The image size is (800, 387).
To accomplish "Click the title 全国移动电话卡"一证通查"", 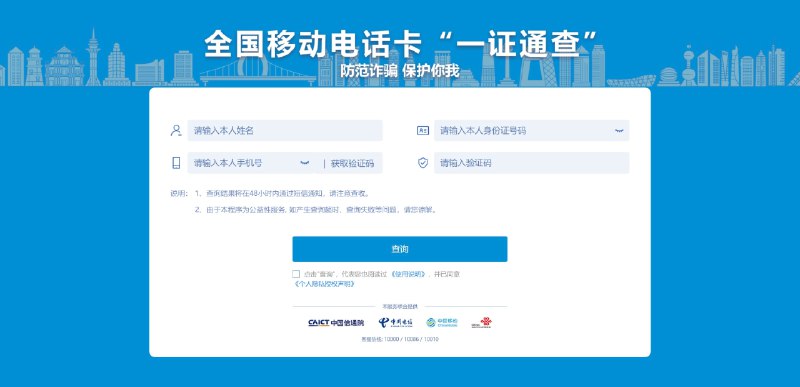I will pos(401,44).
